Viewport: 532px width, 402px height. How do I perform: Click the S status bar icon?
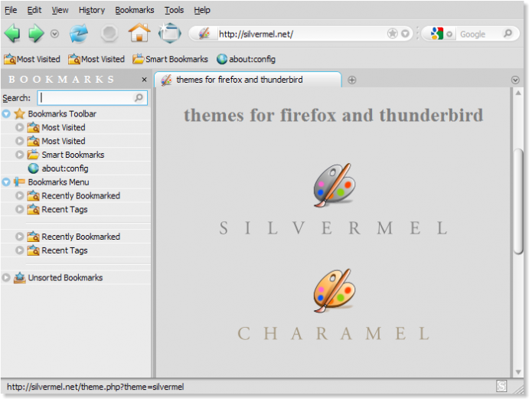point(501,386)
